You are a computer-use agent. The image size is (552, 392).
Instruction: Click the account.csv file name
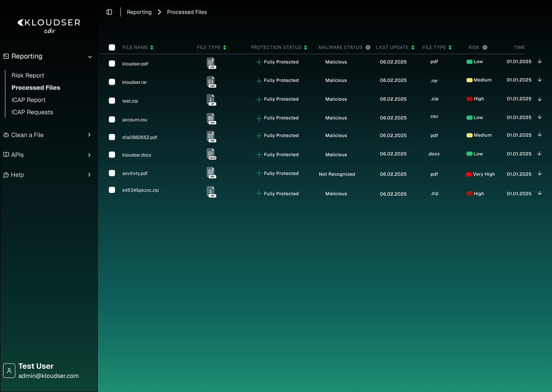coord(135,120)
